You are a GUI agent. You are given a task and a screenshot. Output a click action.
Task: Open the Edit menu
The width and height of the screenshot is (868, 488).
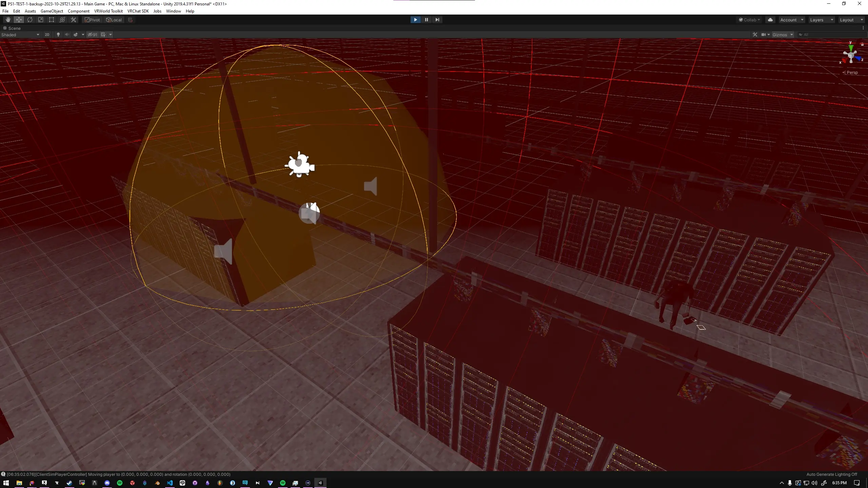tap(17, 11)
